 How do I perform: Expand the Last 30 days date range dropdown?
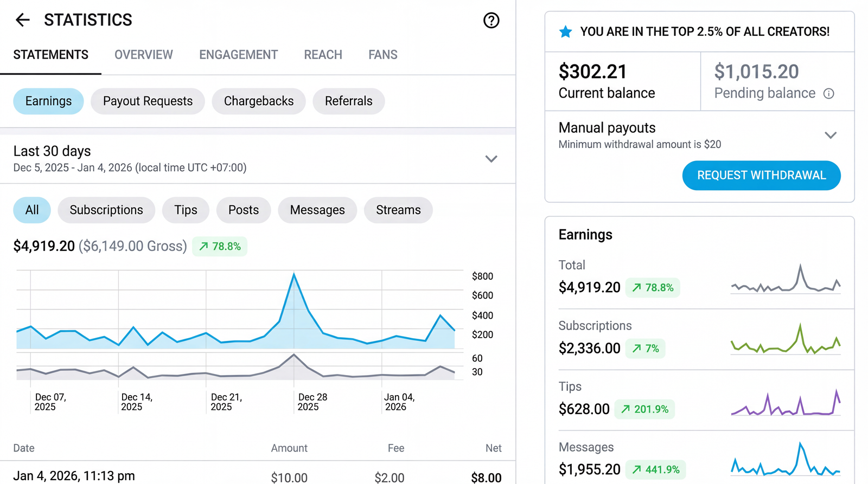491,159
